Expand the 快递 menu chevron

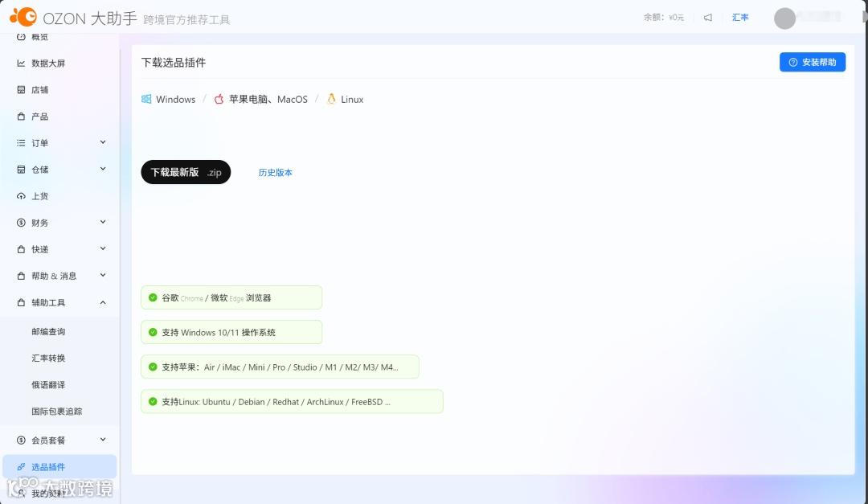coord(103,248)
